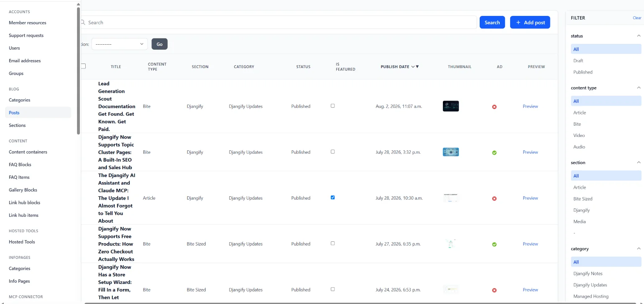Collapse the content type filter section
Image resolution: width=644 pixels, height=304 pixels.
click(639, 88)
